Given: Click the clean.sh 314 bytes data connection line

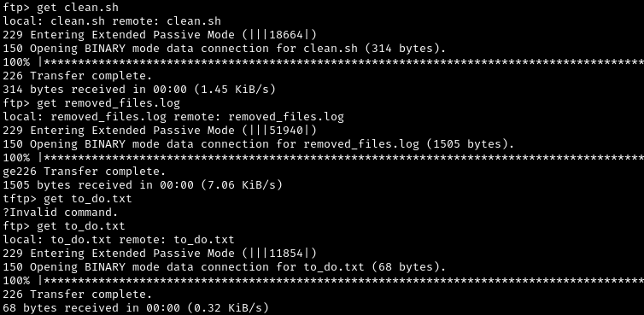Looking at the screenshot, I should (225, 49).
